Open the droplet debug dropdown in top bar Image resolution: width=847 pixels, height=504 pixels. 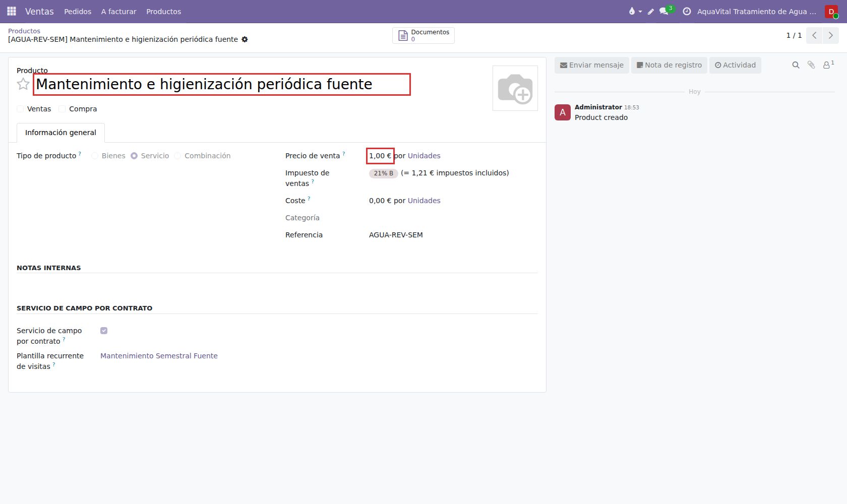coord(635,12)
